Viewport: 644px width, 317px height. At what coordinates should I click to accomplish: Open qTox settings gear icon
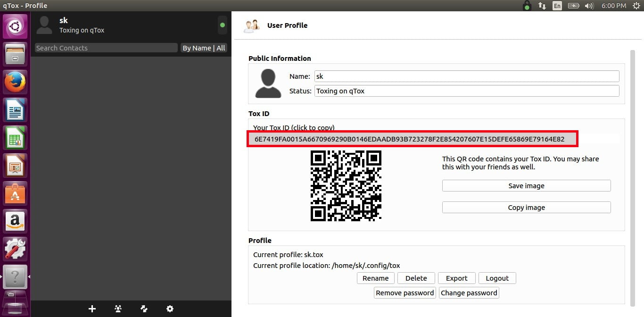[170, 309]
